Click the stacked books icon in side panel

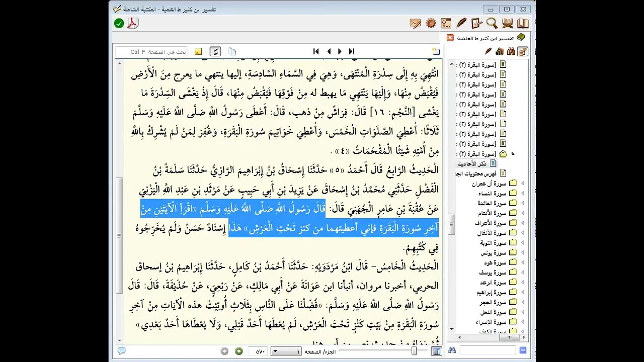tap(499, 51)
